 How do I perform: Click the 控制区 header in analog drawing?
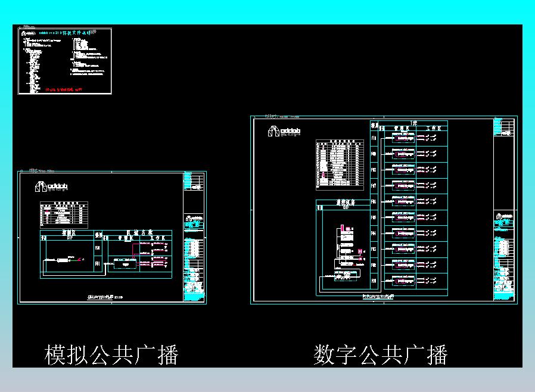[x=69, y=233]
